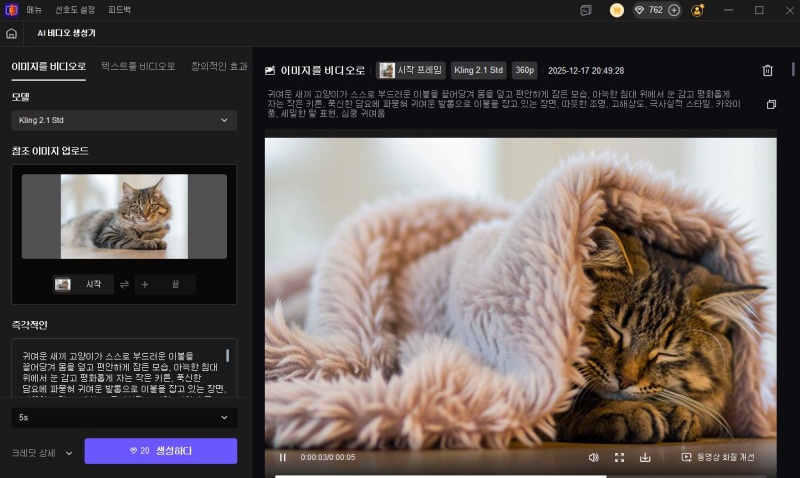Click the 동영상 화질 개선 button

pyautogui.click(x=718, y=457)
